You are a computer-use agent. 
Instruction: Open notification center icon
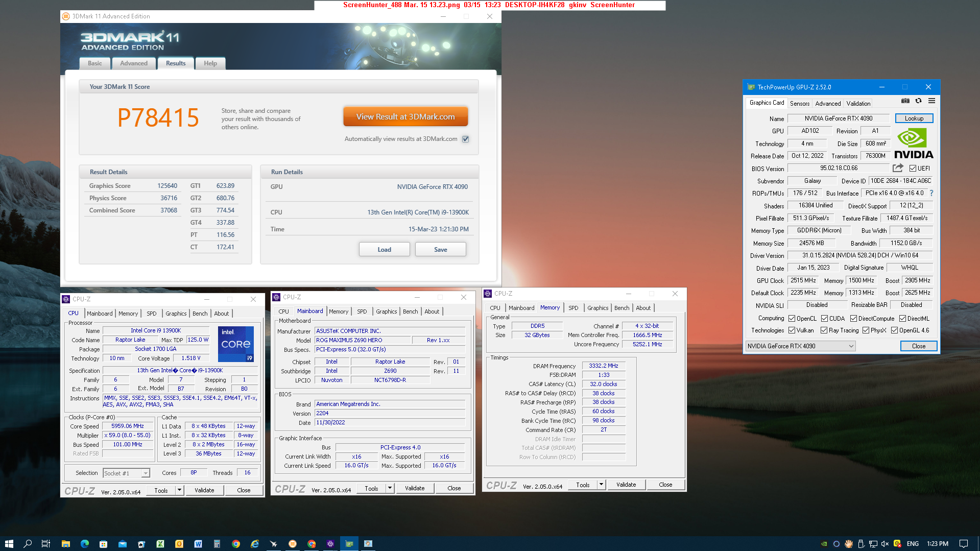[x=964, y=544]
